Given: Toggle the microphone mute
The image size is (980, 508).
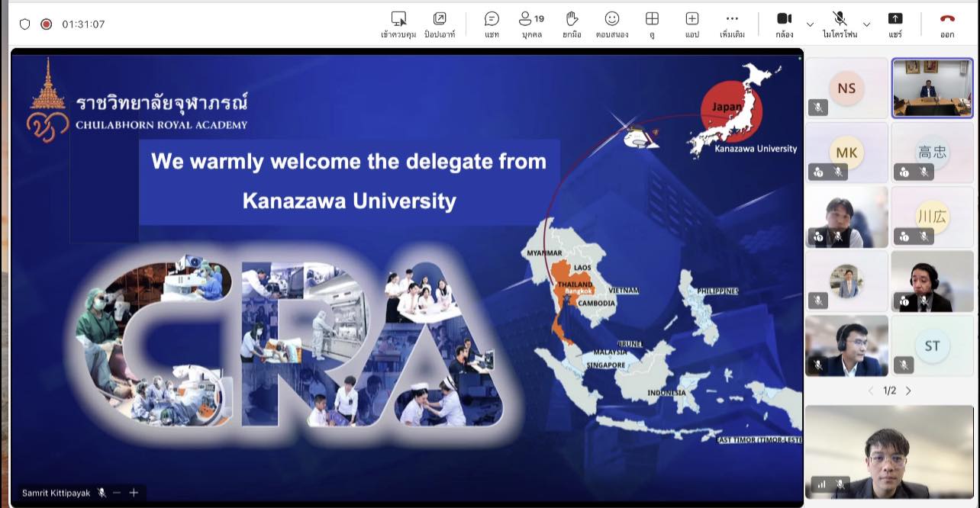Looking at the screenshot, I should [840, 24].
